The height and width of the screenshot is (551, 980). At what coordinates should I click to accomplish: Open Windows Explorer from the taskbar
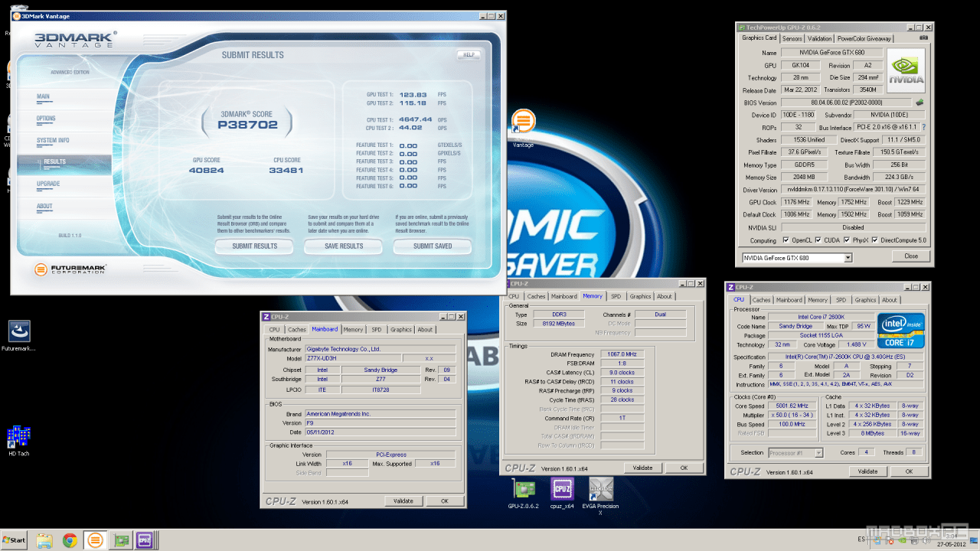pos(44,540)
